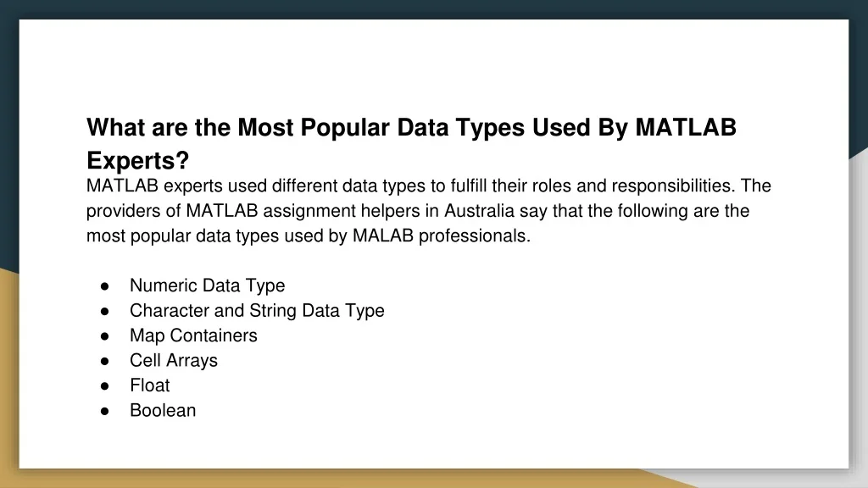Click the line starting "most popular data types"

[308, 236]
